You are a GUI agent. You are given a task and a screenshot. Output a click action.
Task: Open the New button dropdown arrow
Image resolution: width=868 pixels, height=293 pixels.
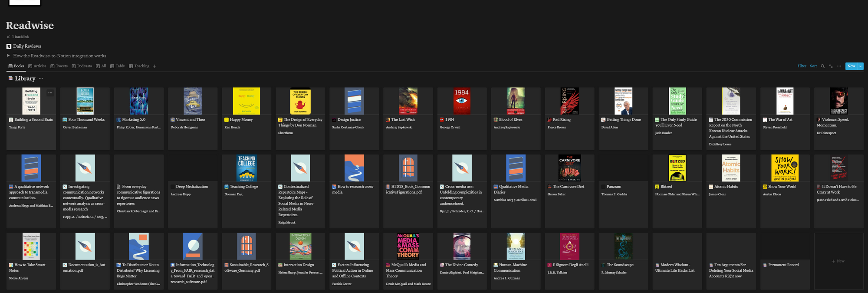click(x=860, y=66)
